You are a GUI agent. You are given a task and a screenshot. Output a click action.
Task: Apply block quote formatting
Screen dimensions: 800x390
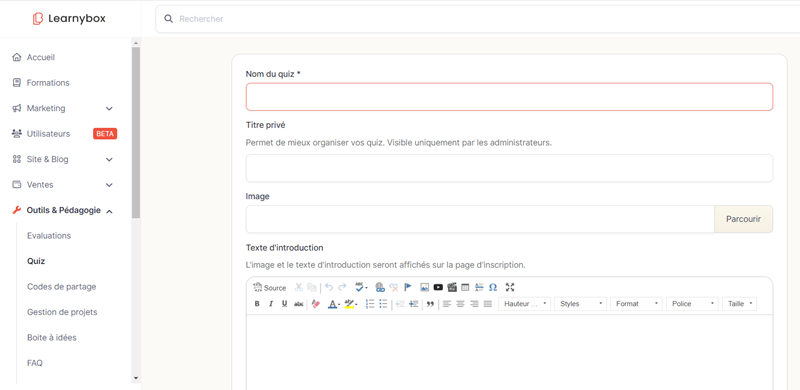430,304
